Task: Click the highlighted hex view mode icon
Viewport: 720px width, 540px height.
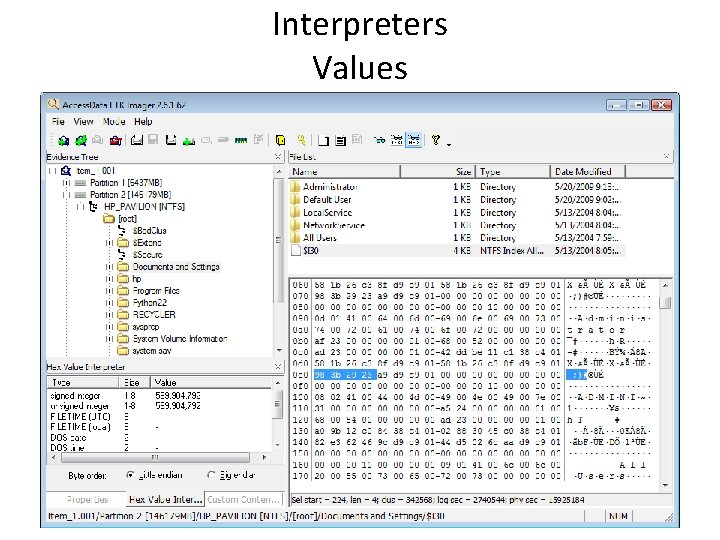Action: pos(414,140)
